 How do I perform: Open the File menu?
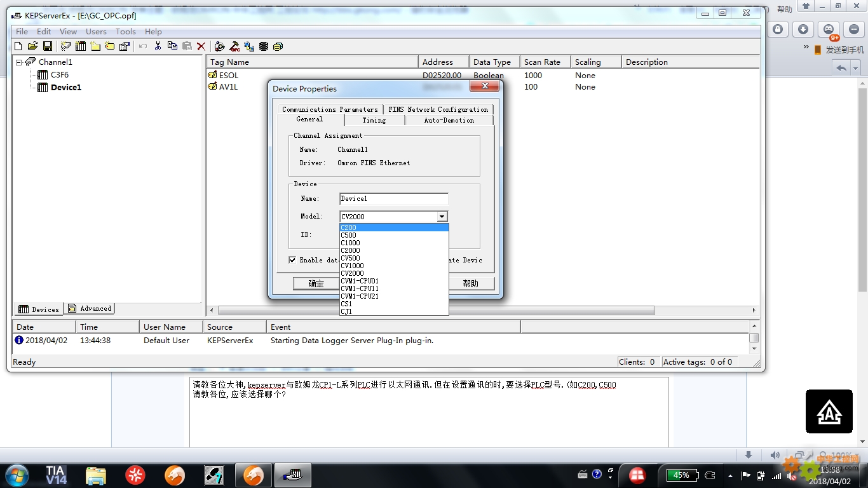pos(22,31)
